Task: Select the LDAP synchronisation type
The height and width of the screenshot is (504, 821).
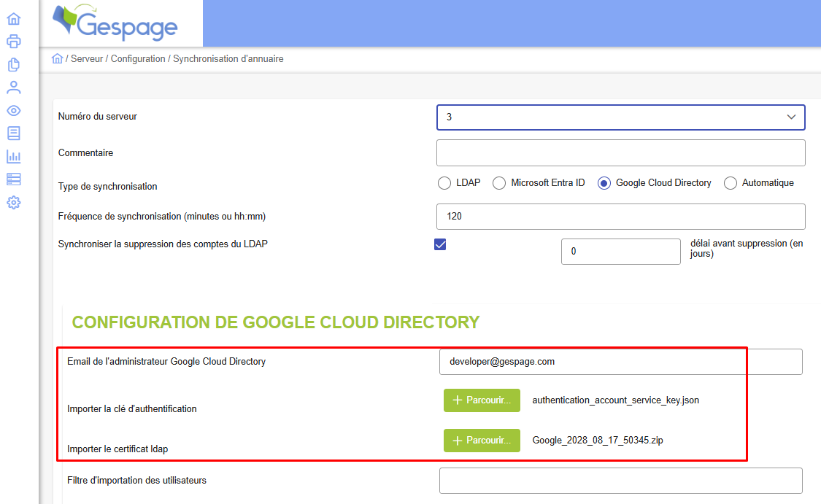Action: (444, 183)
